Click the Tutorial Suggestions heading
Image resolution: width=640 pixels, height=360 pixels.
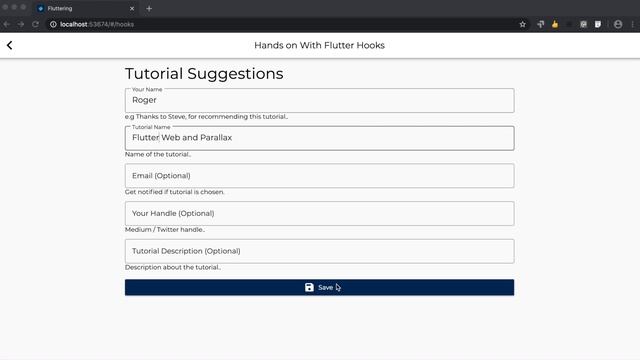tap(204, 74)
